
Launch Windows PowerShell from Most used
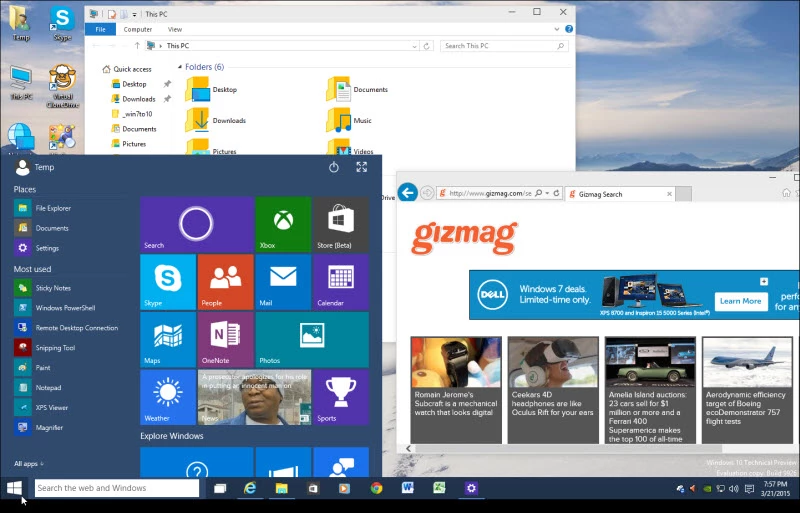(x=55, y=308)
